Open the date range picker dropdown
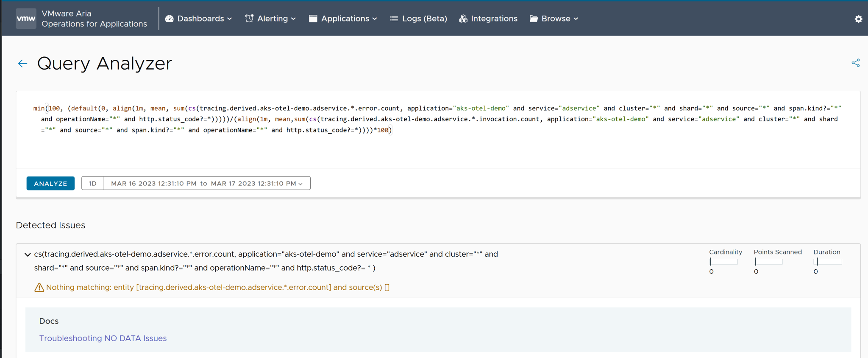868x358 pixels. pyautogui.click(x=207, y=183)
